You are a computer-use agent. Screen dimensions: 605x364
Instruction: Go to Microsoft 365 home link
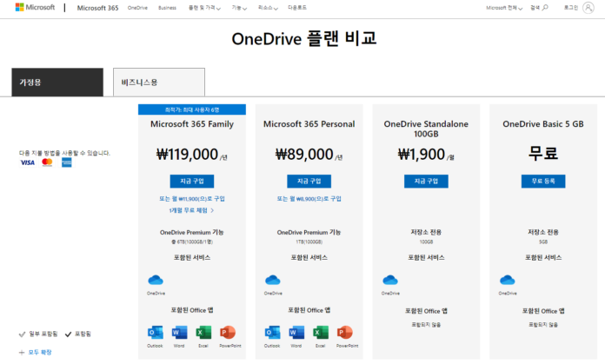point(97,8)
